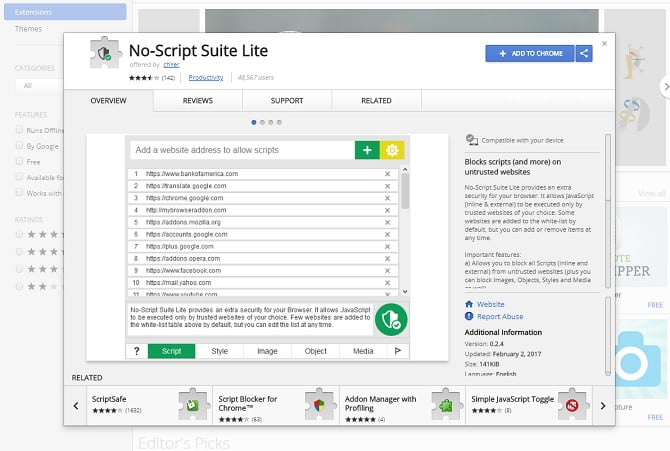Advance the store banner with the right chevron

[x=665, y=87]
